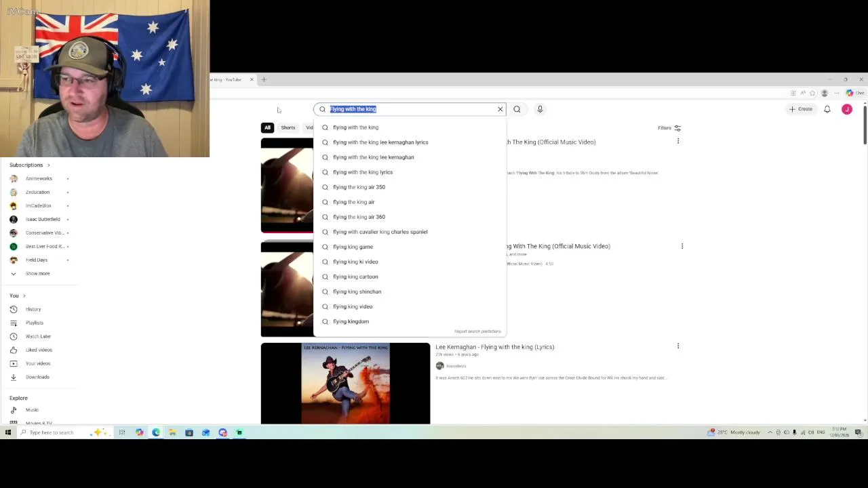
Task: Open ImCadeBlox subscription channel
Action: (x=38, y=205)
